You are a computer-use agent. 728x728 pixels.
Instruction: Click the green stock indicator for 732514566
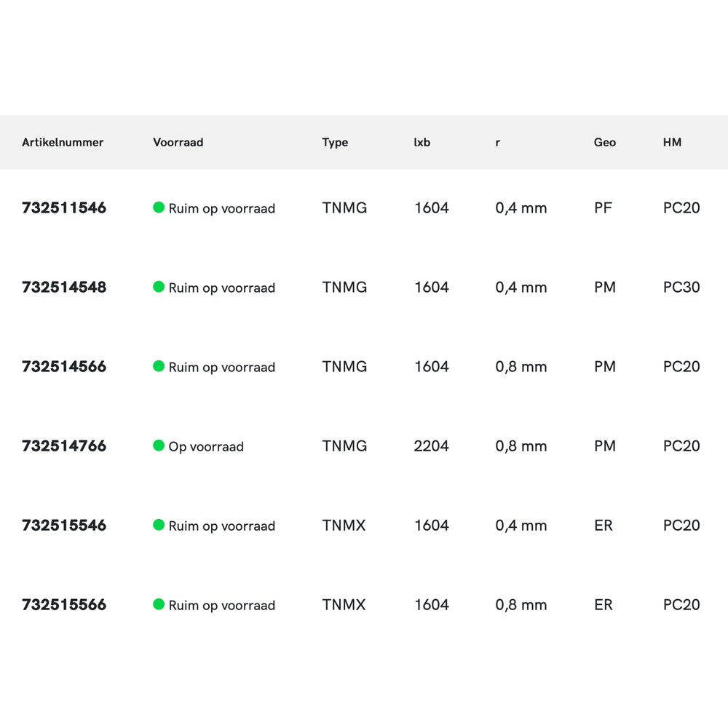[x=159, y=366]
